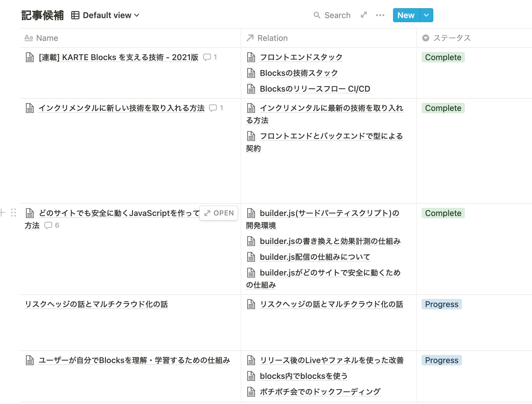Click the Relation column header
The width and height of the screenshot is (532, 404).
(x=272, y=38)
